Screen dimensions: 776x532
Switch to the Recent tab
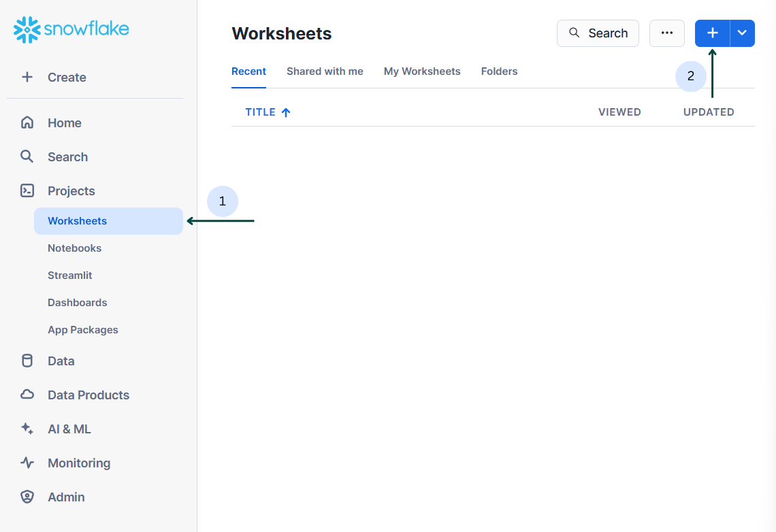click(248, 71)
